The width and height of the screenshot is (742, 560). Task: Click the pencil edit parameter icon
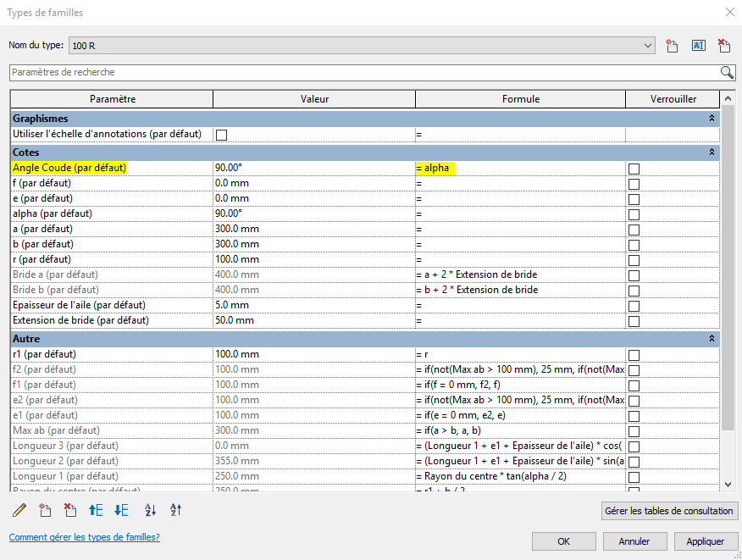click(19, 510)
